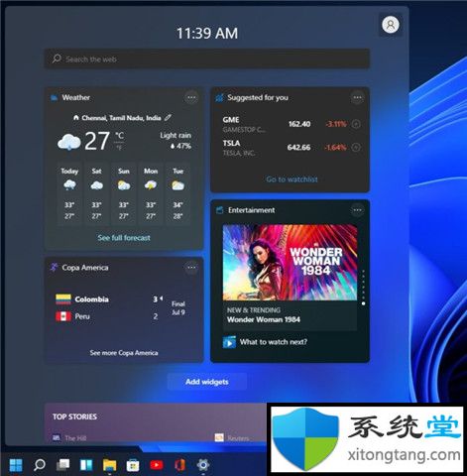Image resolution: width=467 pixels, height=476 pixels.
Task: Open Go to watchlist link
Action: 292,179
